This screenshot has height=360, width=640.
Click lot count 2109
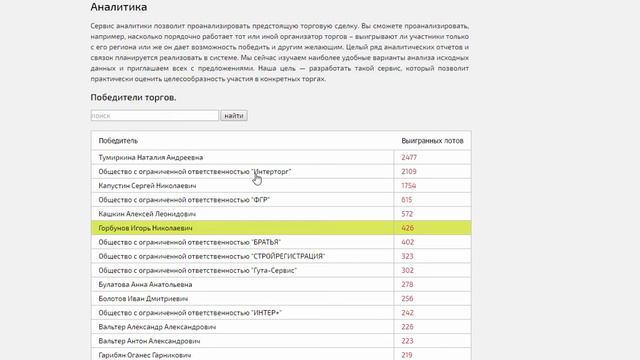coord(409,171)
